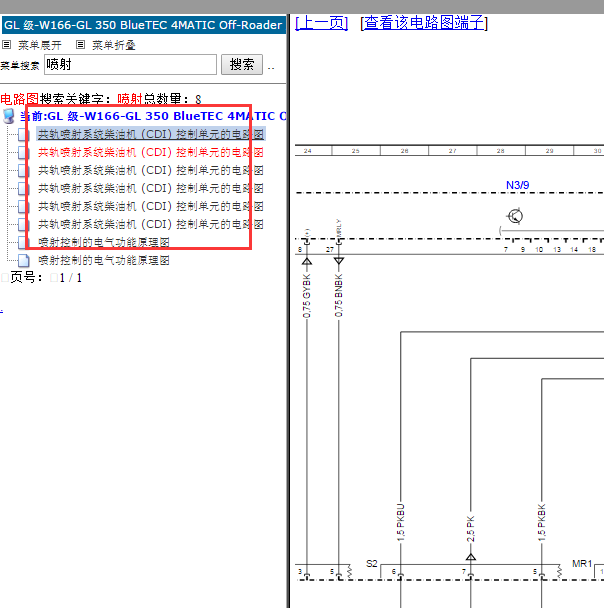
Task: Click the computer icon beside 当前:GL 级-W166
Action: (9, 116)
